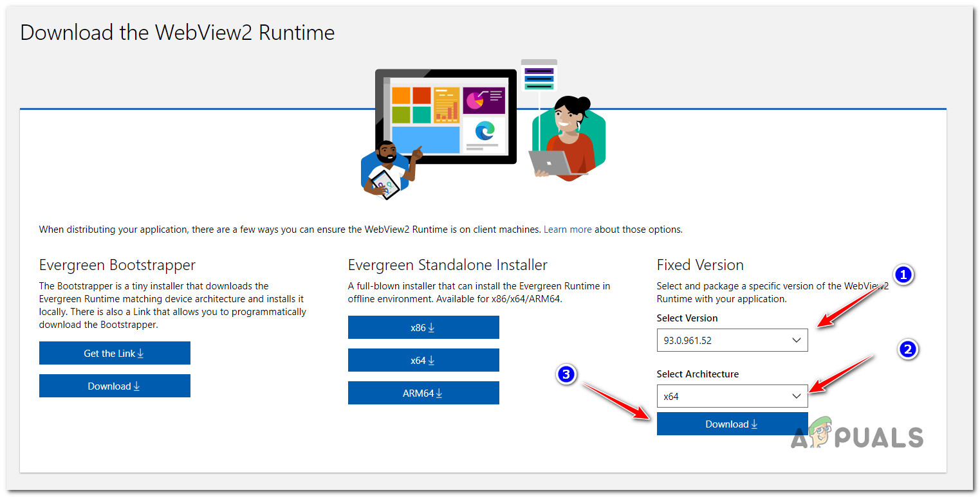Download the Evergreen Bootstrapper
Screen dimensions: 980x497
click(x=115, y=386)
